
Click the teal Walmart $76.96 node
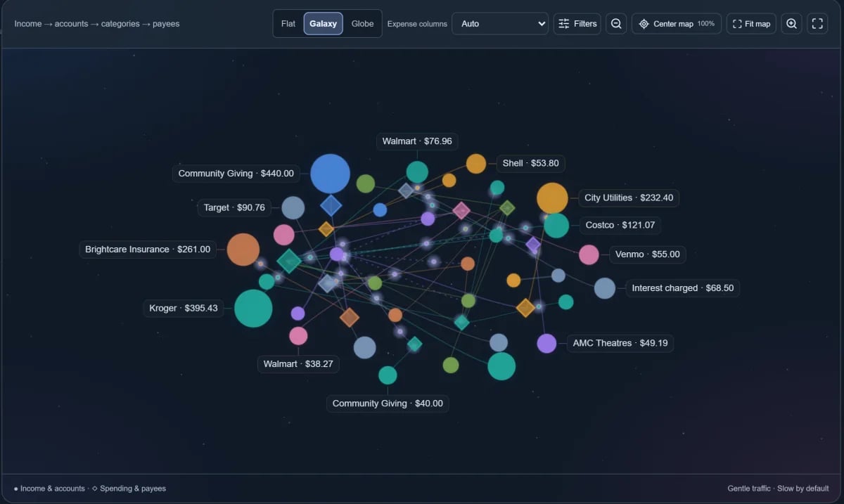tap(417, 172)
